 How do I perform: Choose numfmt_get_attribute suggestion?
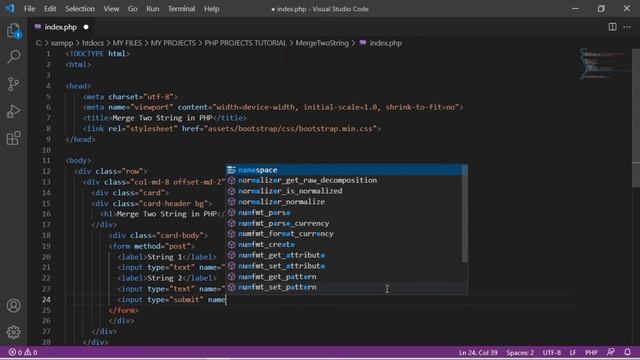point(347,255)
